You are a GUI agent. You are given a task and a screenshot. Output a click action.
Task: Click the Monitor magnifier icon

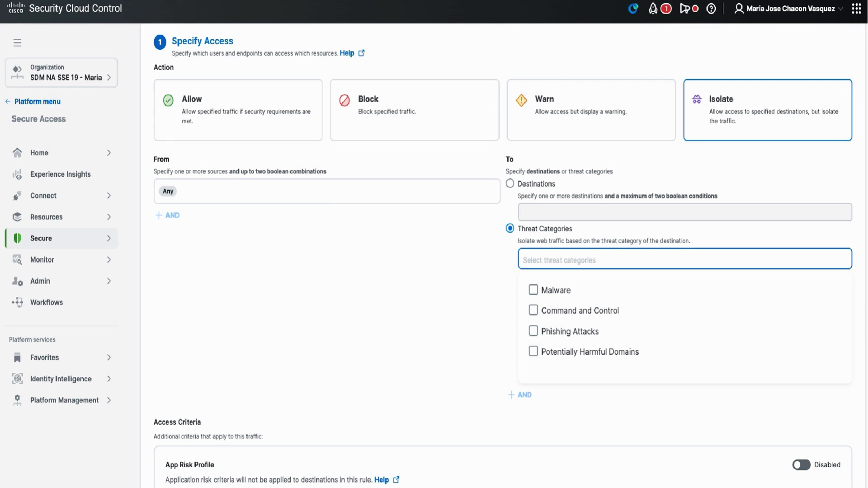(x=17, y=260)
